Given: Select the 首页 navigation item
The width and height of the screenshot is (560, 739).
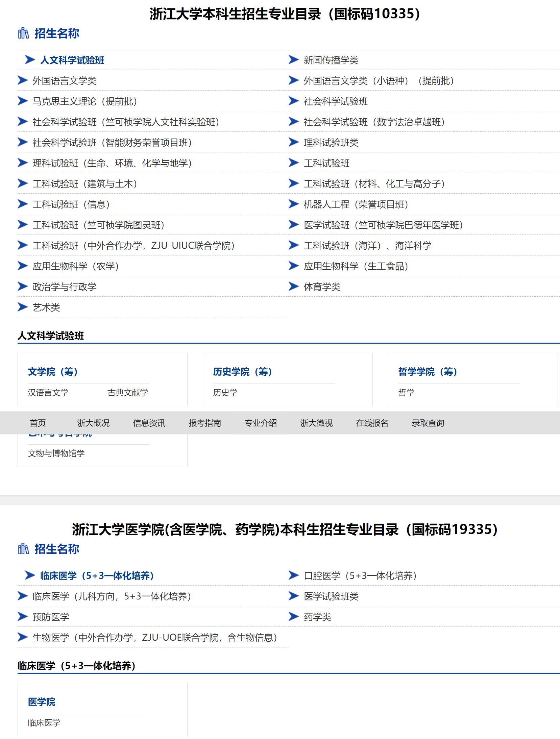Looking at the screenshot, I should click(x=38, y=423).
